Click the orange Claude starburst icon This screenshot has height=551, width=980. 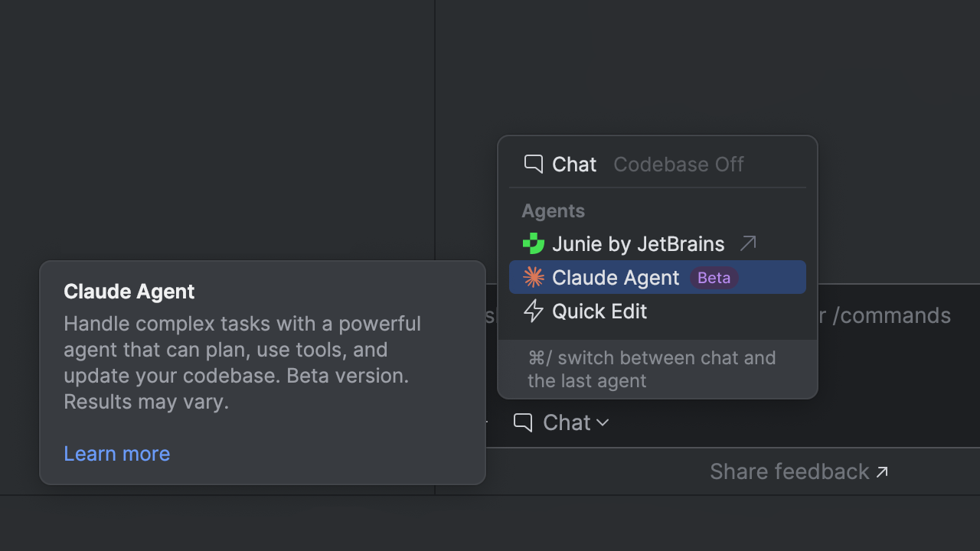(x=534, y=277)
